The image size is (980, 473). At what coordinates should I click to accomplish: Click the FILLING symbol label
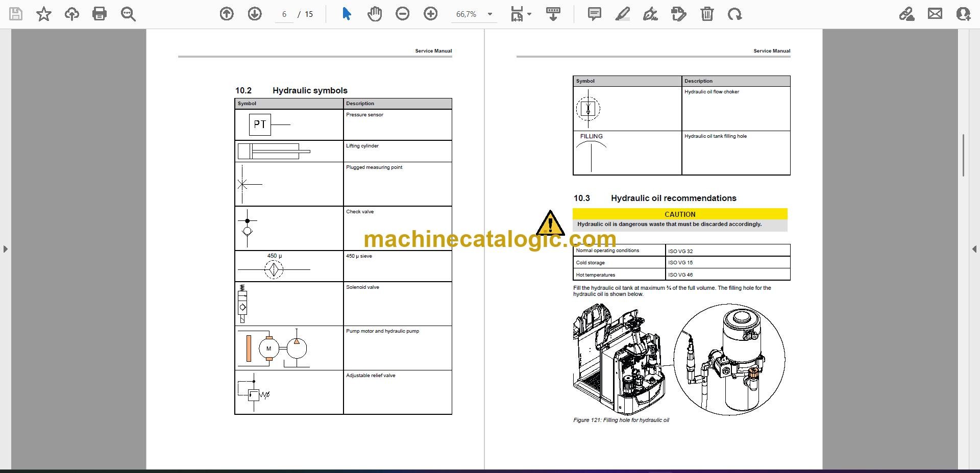point(591,136)
